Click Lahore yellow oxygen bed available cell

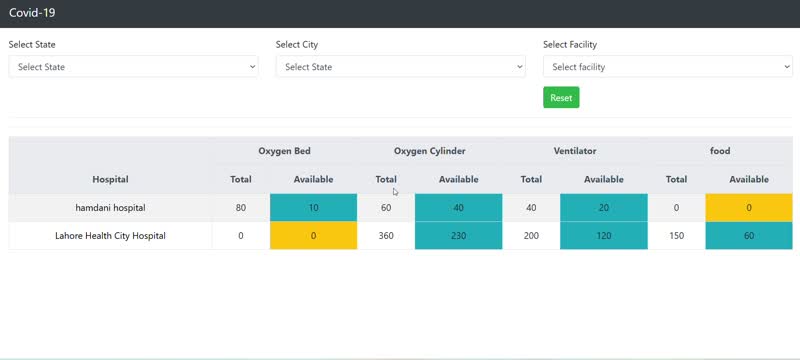(313, 236)
